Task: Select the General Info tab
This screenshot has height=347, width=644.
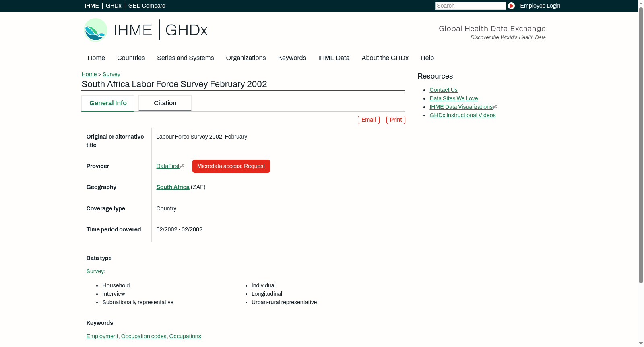Action: [108, 103]
